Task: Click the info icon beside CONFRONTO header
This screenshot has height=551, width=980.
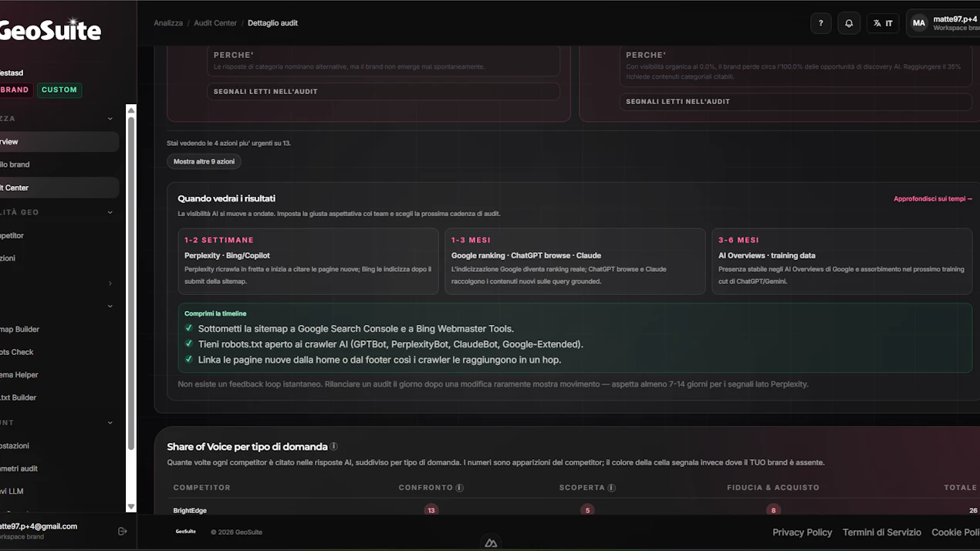Action: coord(460,488)
